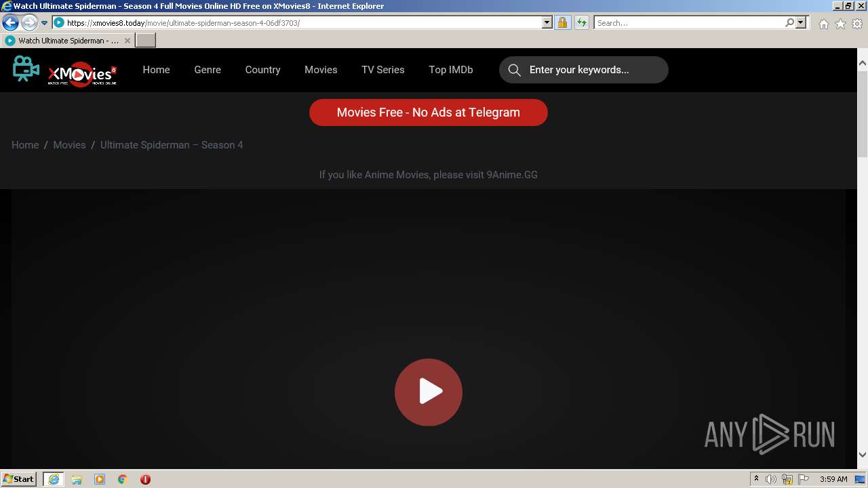Close the Watch Ultimate Spiderman tab

(127, 41)
